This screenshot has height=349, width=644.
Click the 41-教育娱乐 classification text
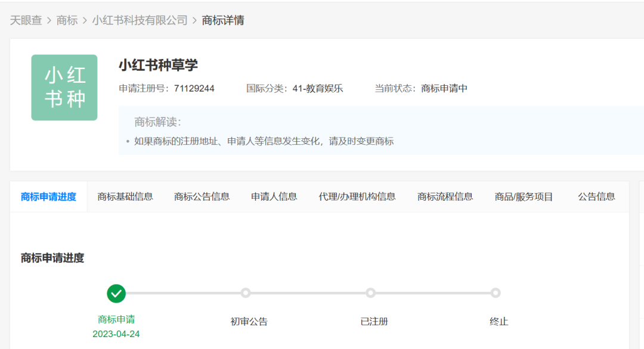(317, 89)
